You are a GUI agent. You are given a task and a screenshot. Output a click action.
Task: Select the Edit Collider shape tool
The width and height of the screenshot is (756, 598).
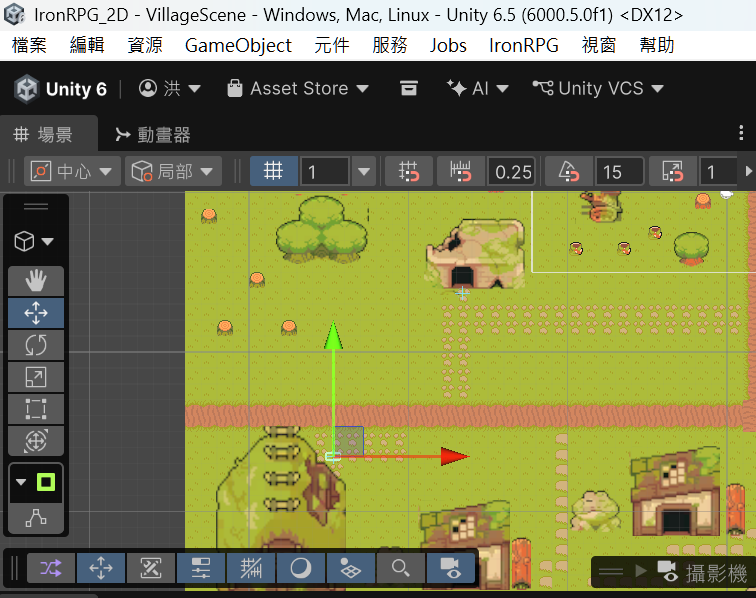point(36,518)
